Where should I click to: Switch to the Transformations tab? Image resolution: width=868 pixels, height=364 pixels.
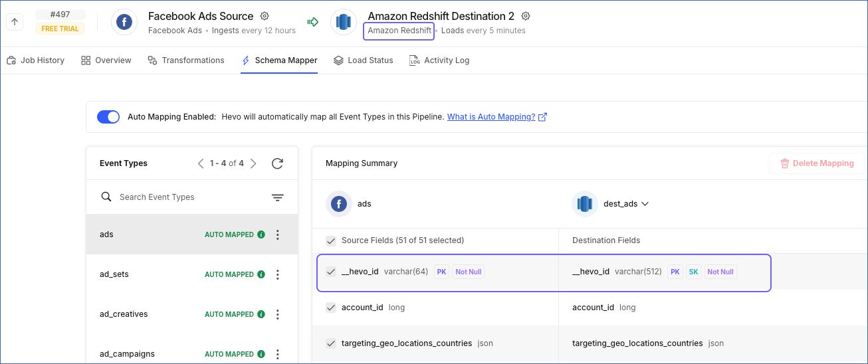point(186,60)
